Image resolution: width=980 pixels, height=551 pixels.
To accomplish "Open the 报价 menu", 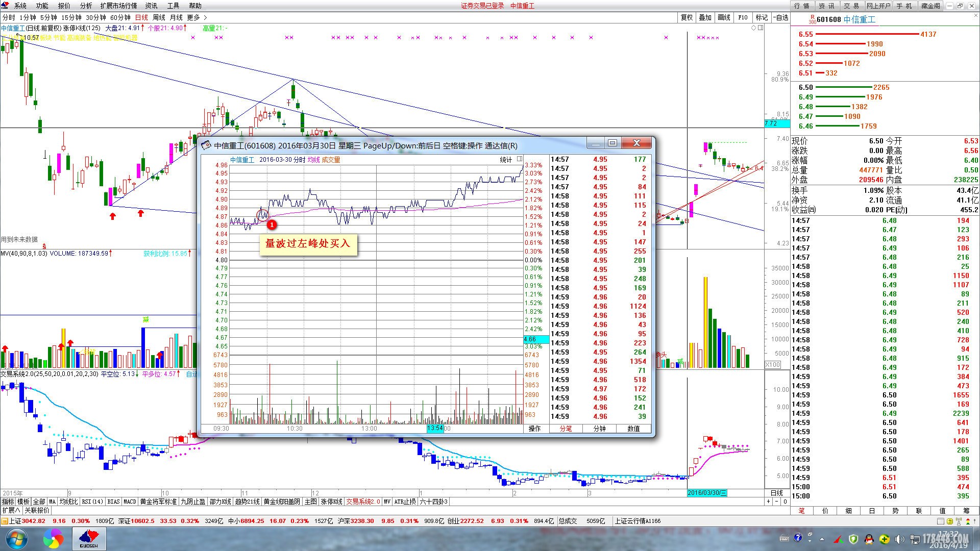I will point(64,6).
